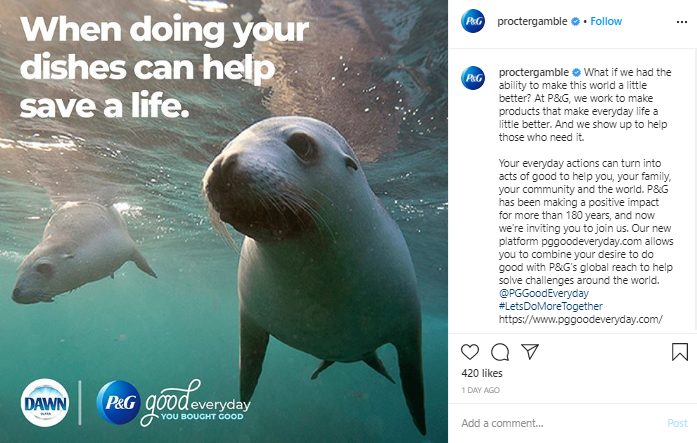
Task: Click the 1 DAY AGO timestamp
Action: (481, 390)
